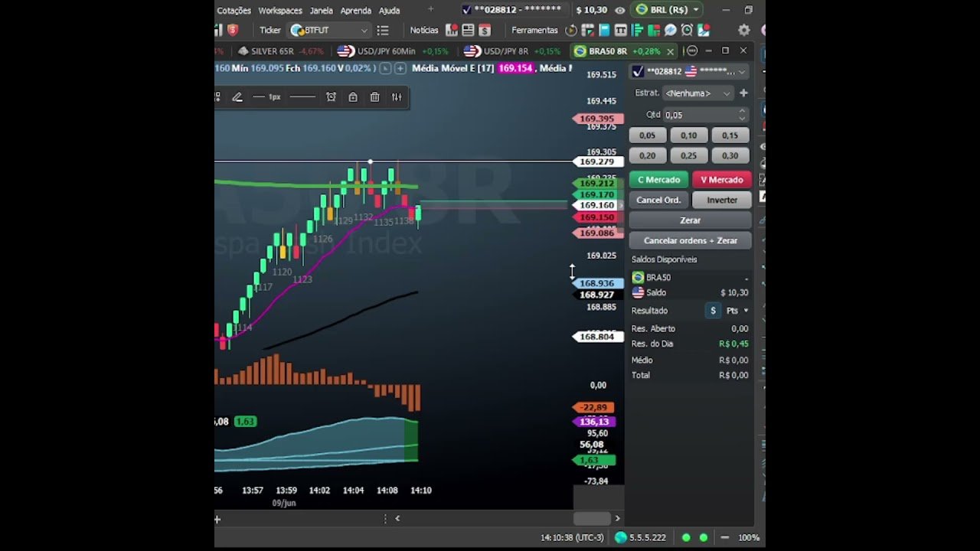This screenshot has width=980, height=551.
Task: Open the Aprenda menu
Action: coord(355,11)
